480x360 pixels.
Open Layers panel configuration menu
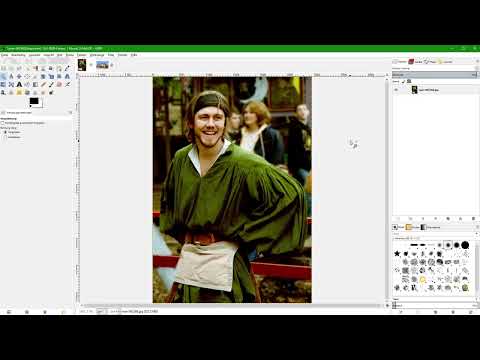pos(477,61)
